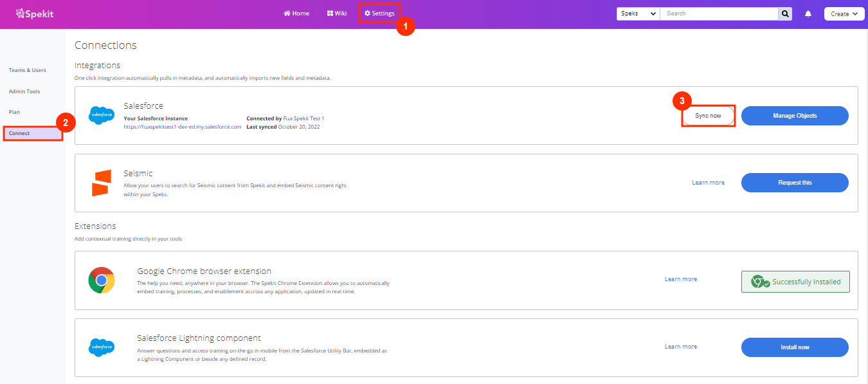Open notifications with the bell icon
Screen dimensions: 868x384
[808, 14]
